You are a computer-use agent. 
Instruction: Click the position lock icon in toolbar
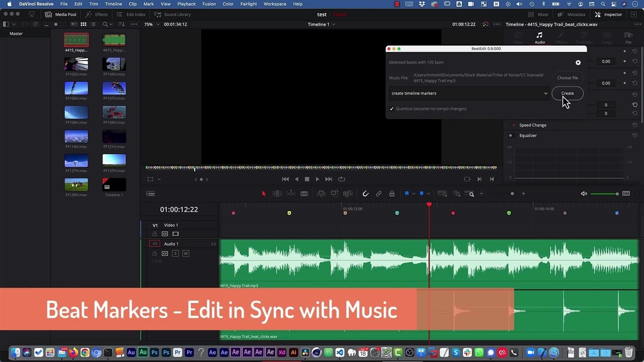[391, 194]
